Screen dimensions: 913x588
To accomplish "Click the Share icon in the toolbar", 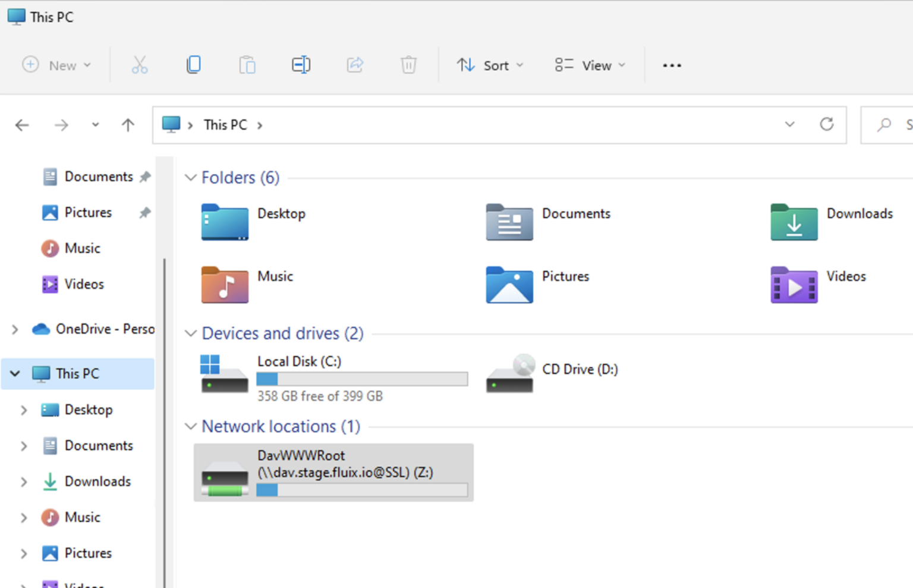I will 355,65.
